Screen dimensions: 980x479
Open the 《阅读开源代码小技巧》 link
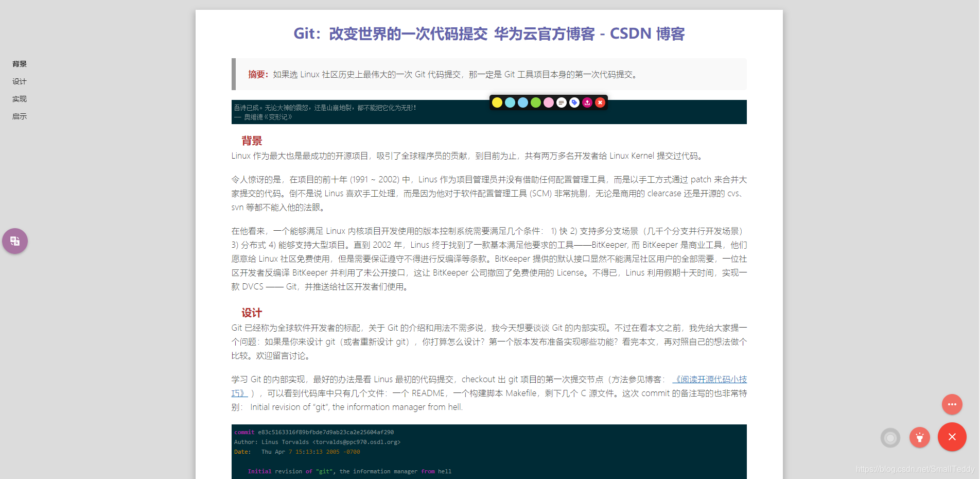pyautogui.click(x=709, y=379)
